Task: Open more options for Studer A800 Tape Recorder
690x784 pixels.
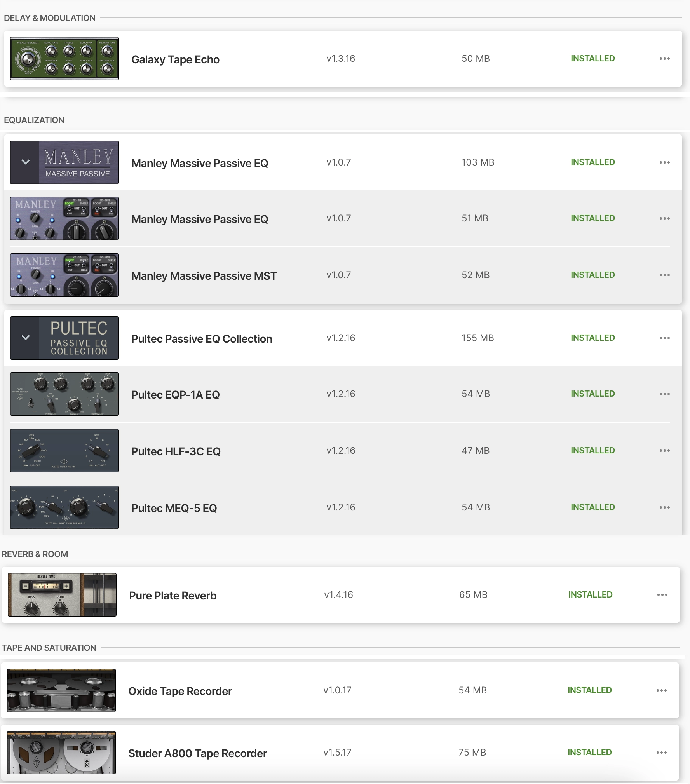Action: coord(661,753)
